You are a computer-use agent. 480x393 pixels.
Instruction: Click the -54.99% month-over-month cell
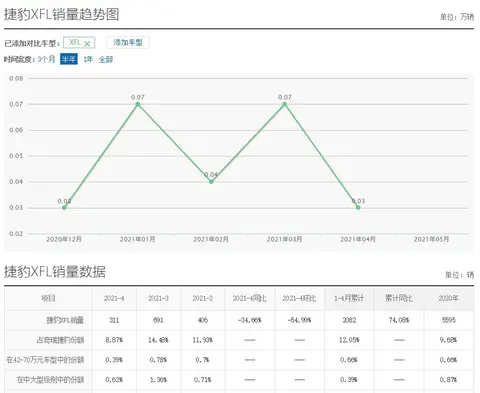click(x=299, y=320)
